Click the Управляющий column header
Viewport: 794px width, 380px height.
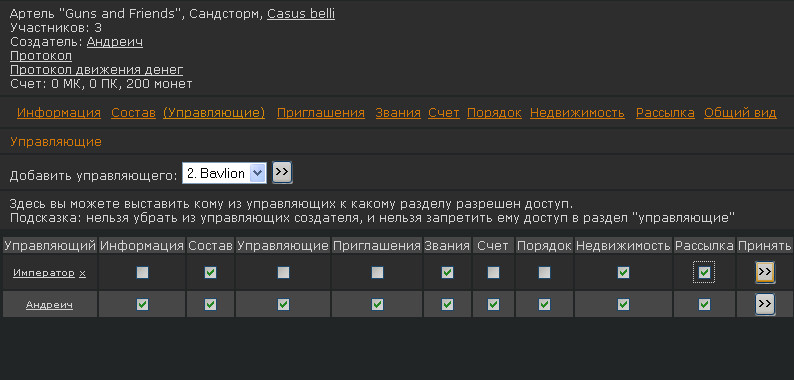pyautogui.click(x=50, y=246)
